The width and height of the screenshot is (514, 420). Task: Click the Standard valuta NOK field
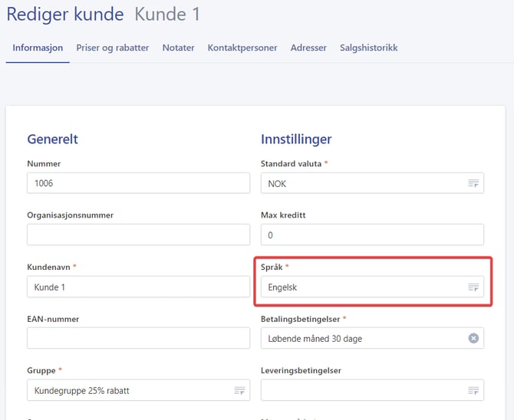click(372, 183)
